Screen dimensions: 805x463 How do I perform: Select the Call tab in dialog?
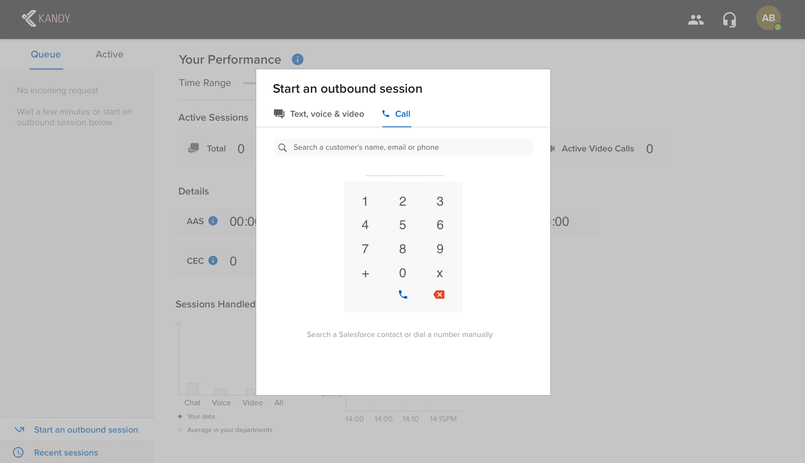point(396,113)
